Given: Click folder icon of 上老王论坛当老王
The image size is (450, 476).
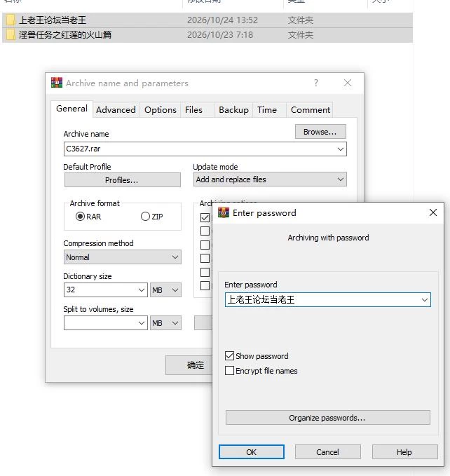Looking at the screenshot, I should pos(11,20).
